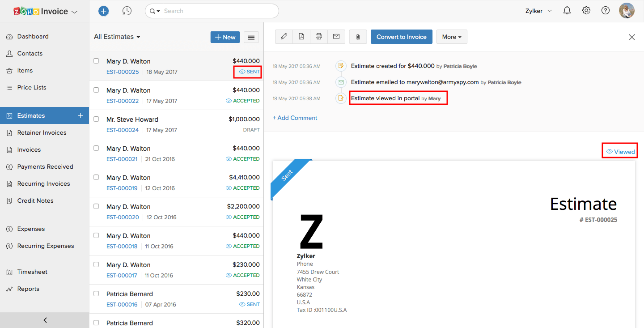Open Payments Received in the sidebar
Screen dimensions: 644x328
45,166
